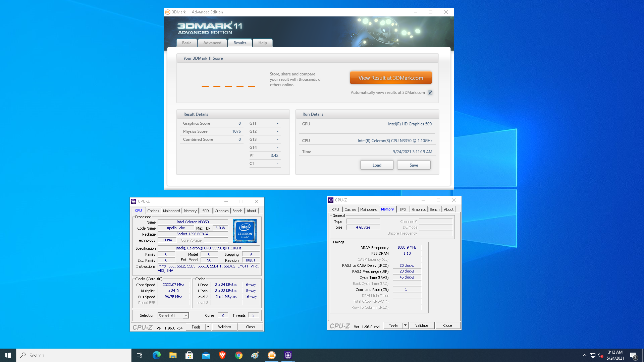Switch to CPU-Z taskbar icon

pyautogui.click(x=288, y=355)
